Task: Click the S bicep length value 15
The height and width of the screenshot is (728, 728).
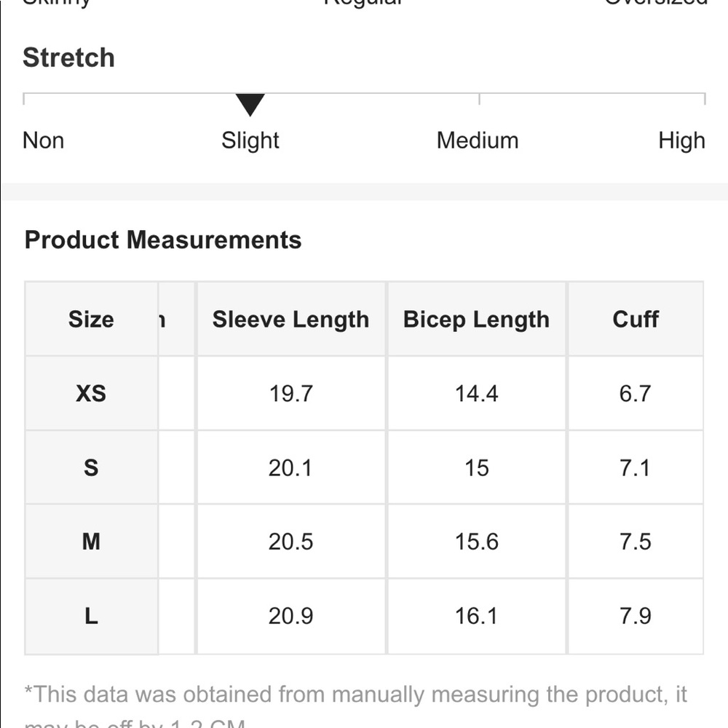Action: point(476,467)
